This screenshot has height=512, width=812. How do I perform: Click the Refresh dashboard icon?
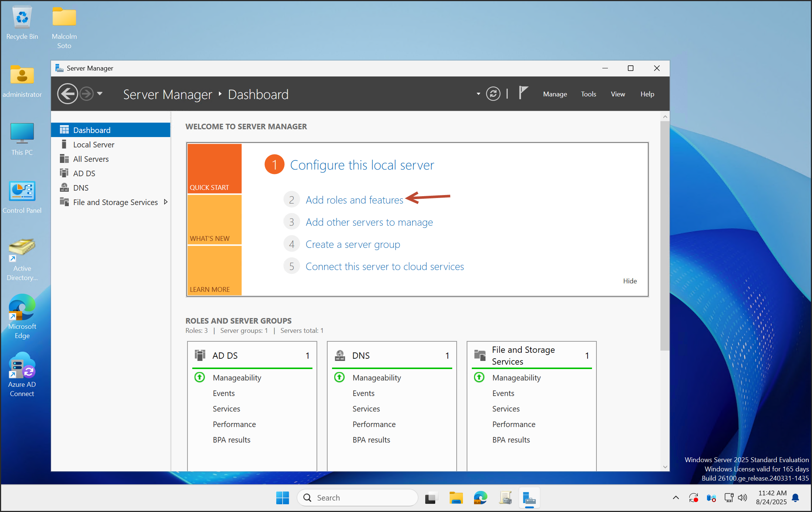tap(493, 94)
